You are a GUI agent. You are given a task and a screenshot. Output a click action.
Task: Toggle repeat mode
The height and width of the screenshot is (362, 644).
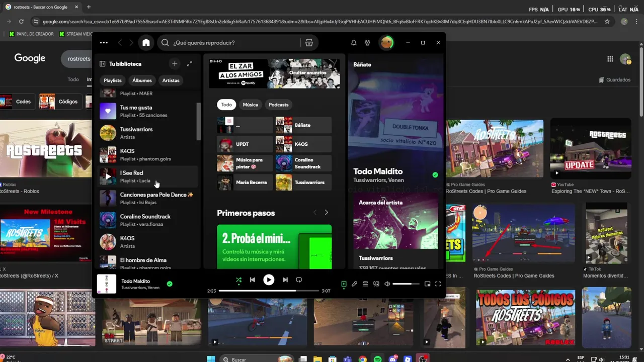(299, 280)
